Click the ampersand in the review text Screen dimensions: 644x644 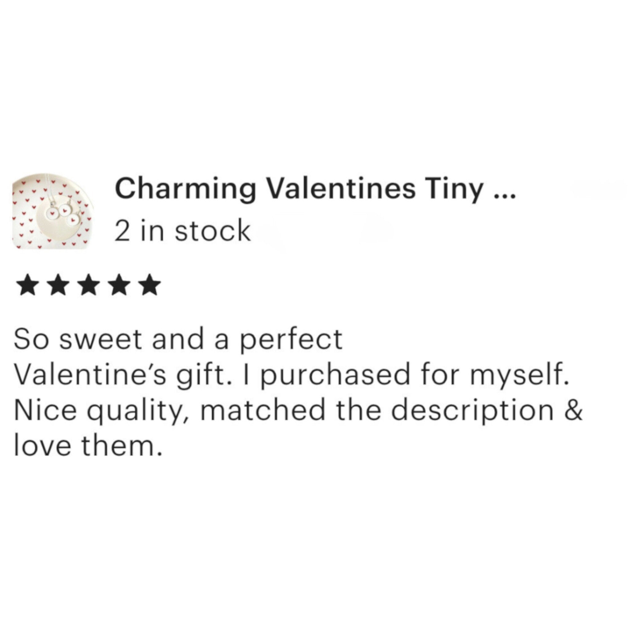(574, 410)
